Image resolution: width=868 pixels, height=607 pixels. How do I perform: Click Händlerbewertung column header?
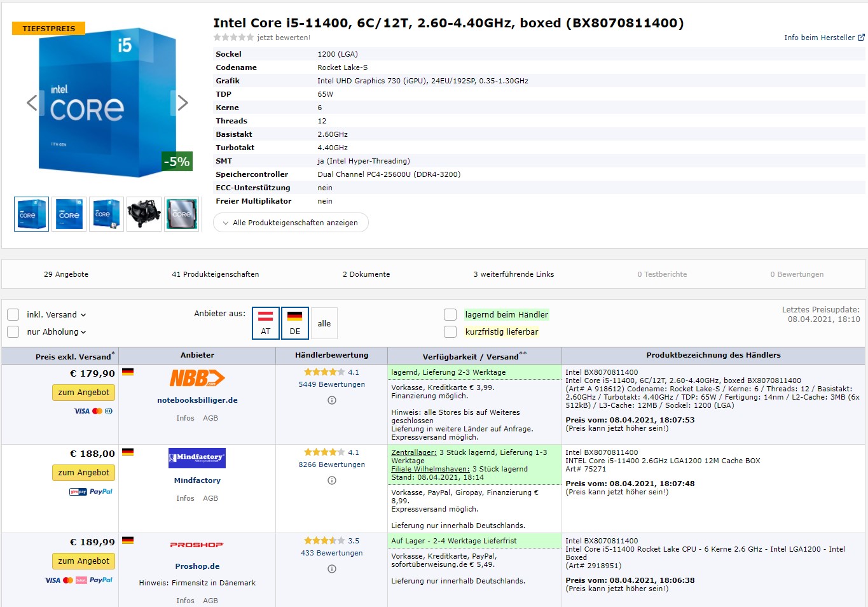coord(331,355)
